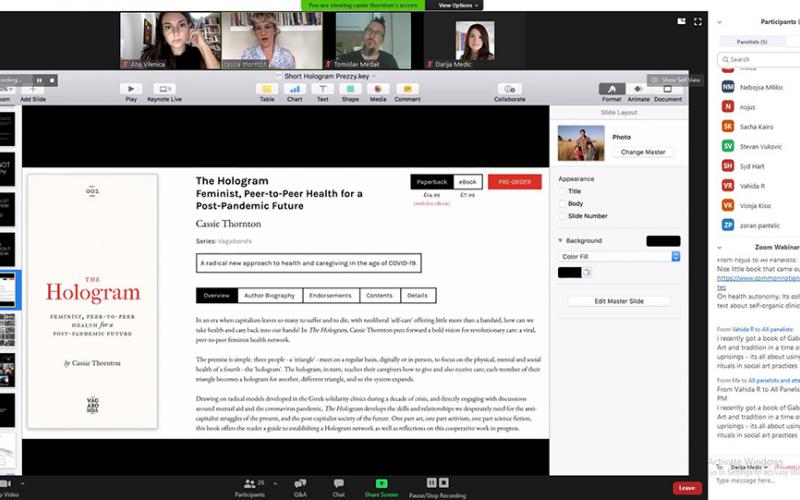Toggle the Title checkbox
This screenshot has width=800, height=500.
click(x=562, y=191)
